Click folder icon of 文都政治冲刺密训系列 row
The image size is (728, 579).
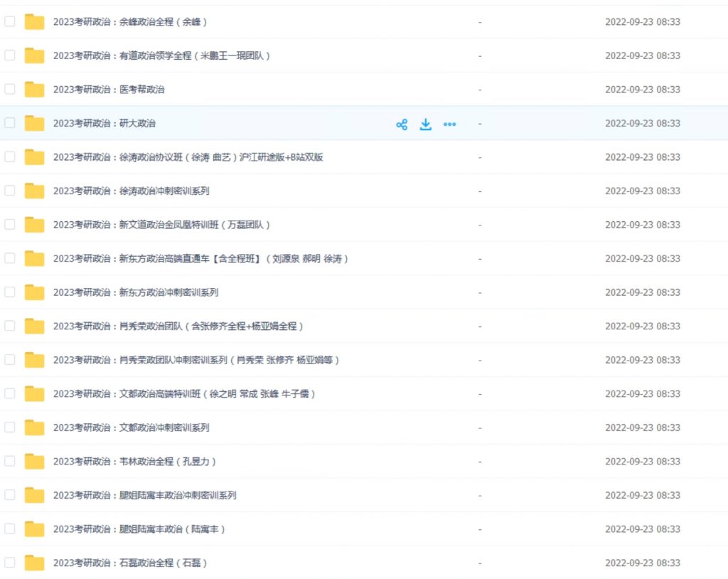[x=34, y=427]
